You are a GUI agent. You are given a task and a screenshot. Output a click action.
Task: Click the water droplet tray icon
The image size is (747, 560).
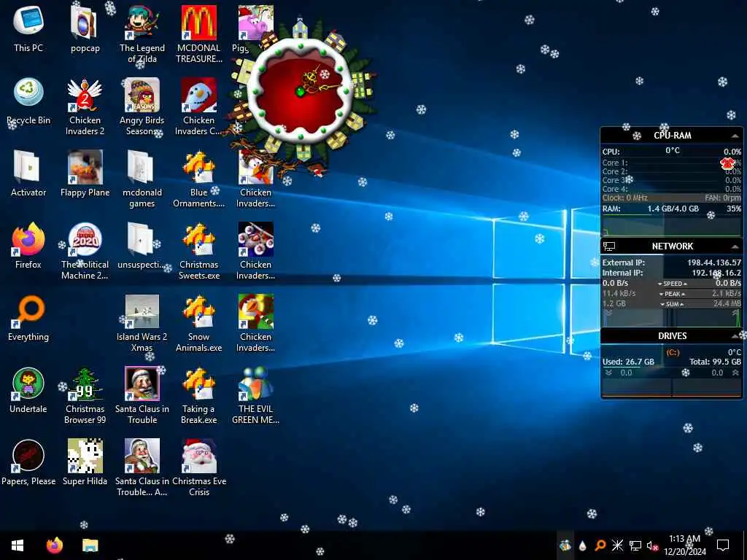(582, 545)
